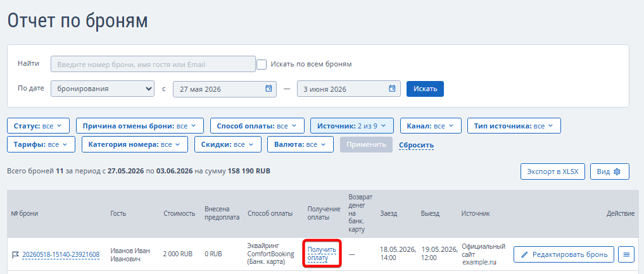
Task: Open Тип источника filter
Action: pos(514,126)
